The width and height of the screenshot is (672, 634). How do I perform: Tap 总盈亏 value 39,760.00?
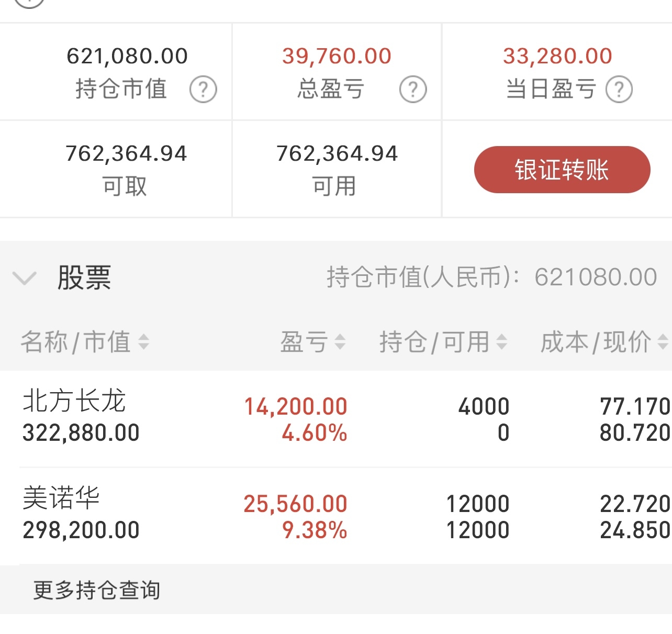click(x=337, y=56)
